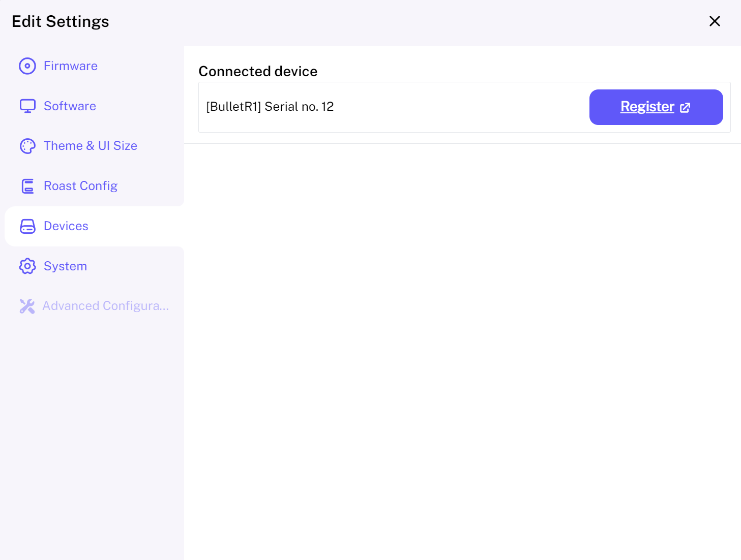
Task: Click the Connected device heading
Action: pos(258,72)
